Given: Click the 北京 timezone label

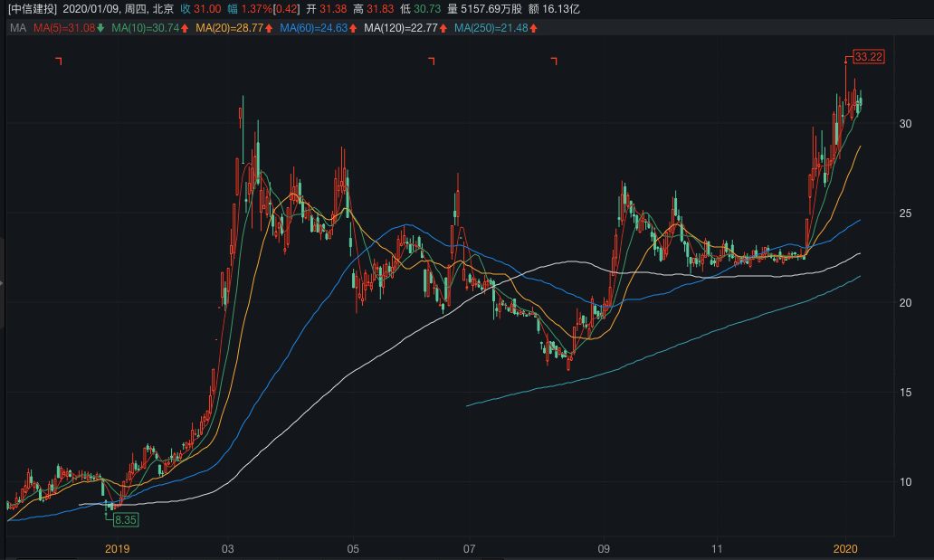Looking at the screenshot, I should pos(163,9).
